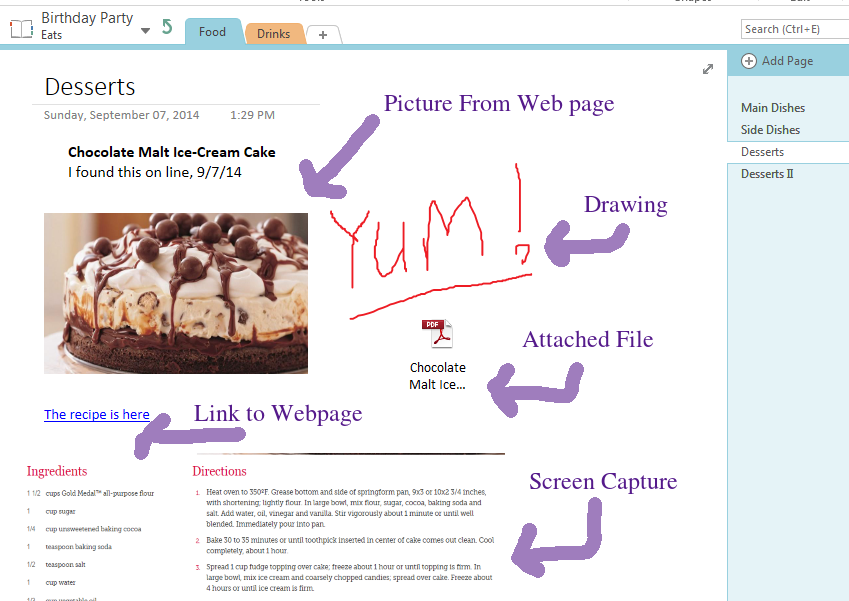Select the chocolate cake picture
The width and height of the screenshot is (849, 601).
point(176,293)
